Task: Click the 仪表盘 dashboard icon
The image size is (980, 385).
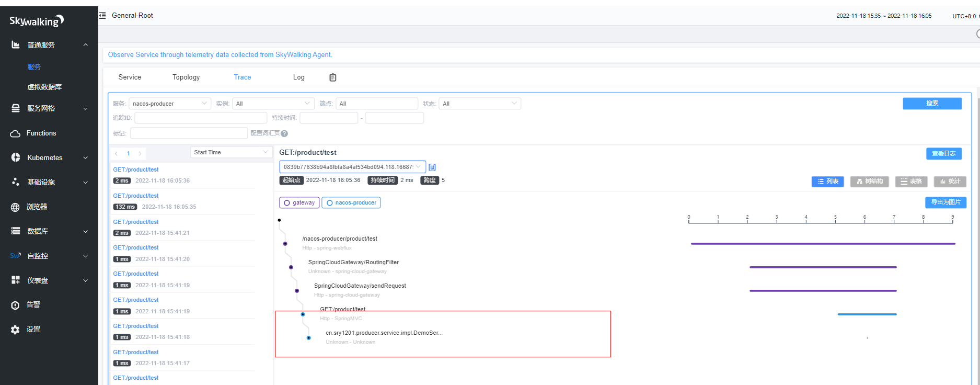Action: pos(16,280)
